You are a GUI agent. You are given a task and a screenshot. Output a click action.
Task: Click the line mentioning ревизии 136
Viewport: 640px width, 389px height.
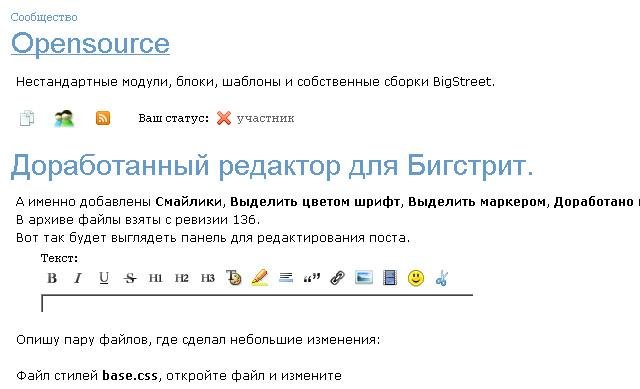click(138, 220)
